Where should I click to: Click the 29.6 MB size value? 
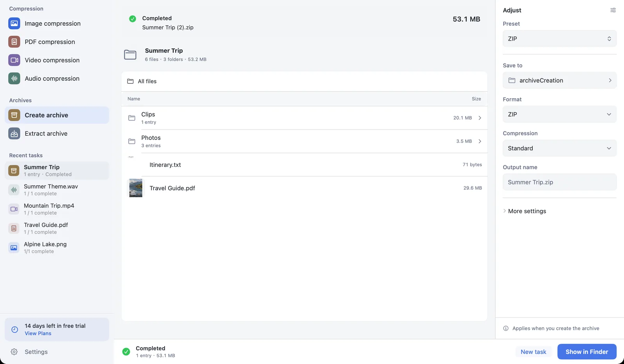[473, 188]
